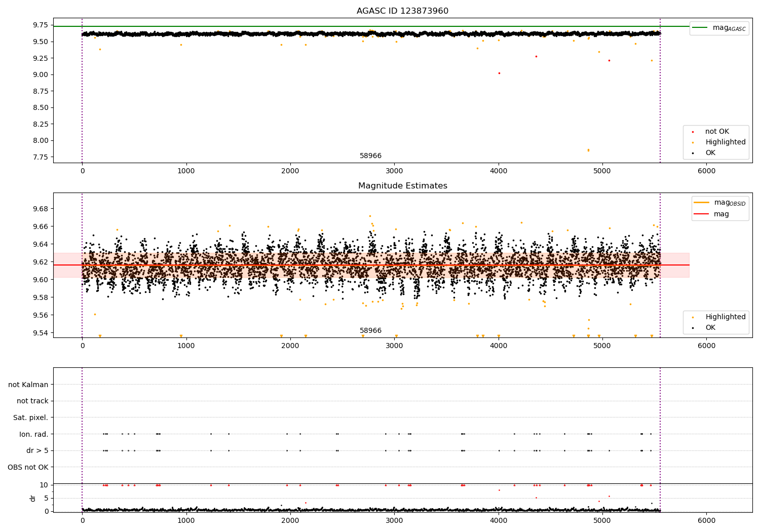Image resolution: width=760 pixels, height=532 pixels.
Task: Click the orange mag OBSID line swatch in legend
Action: [702, 203]
